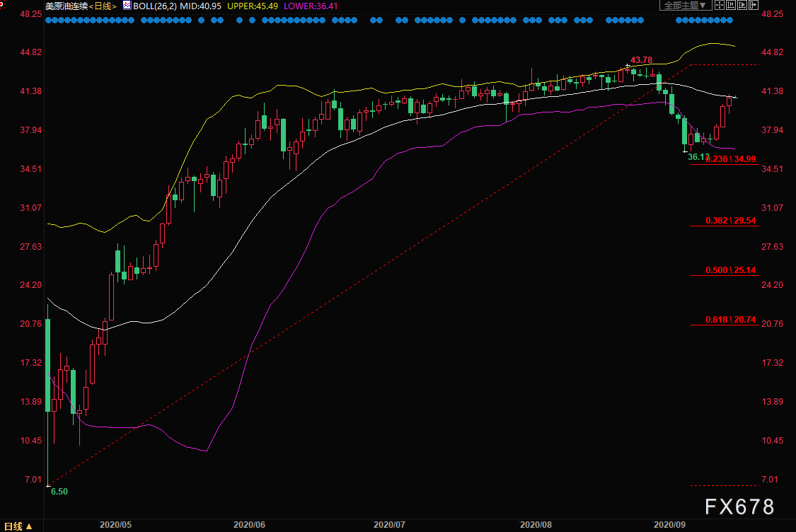Click the 美原油连续 contract name
This screenshot has height=532, width=796.
pos(67,6)
